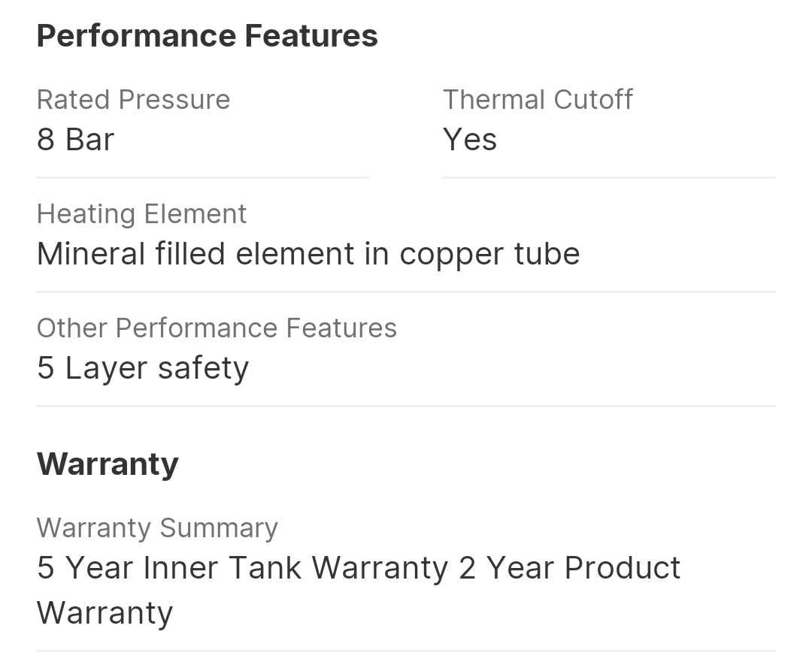This screenshot has height=665, width=812.
Task: Select the Heating Element label
Action: (x=141, y=214)
